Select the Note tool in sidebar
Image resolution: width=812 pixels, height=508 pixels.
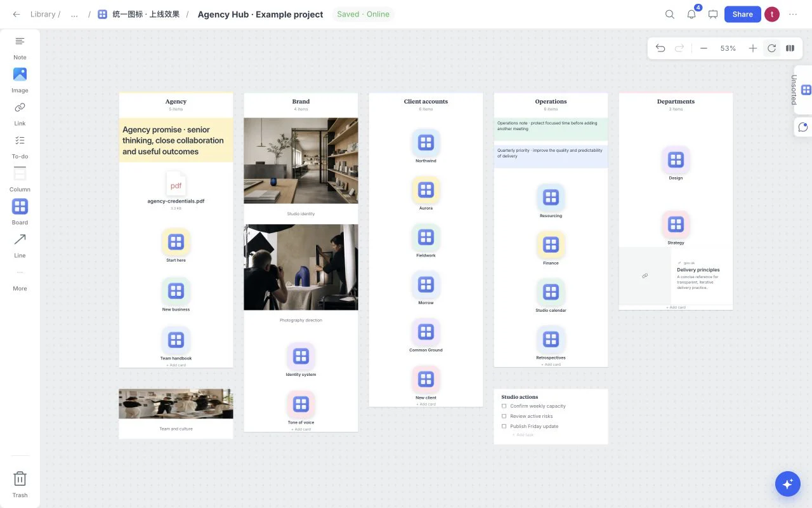pyautogui.click(x=20, y=48)
